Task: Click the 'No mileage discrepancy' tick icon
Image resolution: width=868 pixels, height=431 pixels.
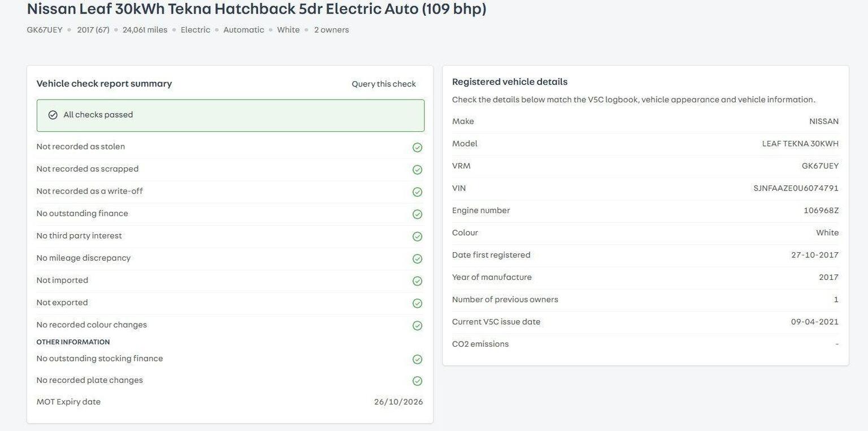Action: coord(417,258)
